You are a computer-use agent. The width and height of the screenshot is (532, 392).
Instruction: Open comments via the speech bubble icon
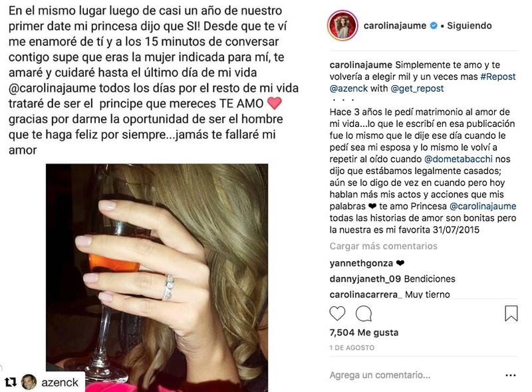click(x=364, y=314)
